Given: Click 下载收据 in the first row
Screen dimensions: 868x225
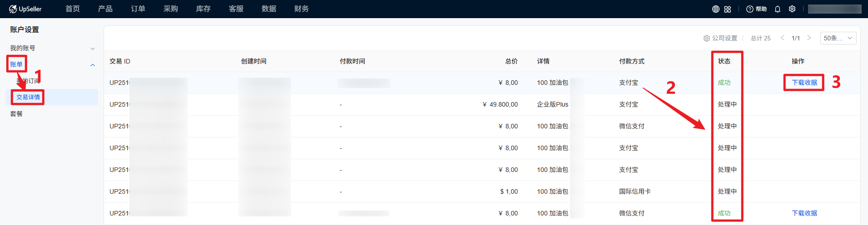Looking at the screenshot, I should (x=804, y=83).
